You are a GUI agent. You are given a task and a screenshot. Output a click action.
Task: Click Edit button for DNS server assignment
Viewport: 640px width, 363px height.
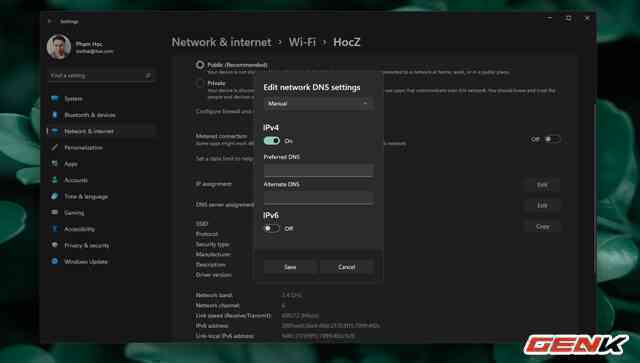click(542, 205)
